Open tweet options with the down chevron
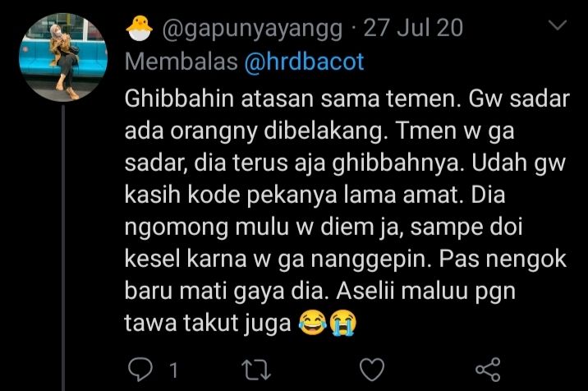 (558, 25)
